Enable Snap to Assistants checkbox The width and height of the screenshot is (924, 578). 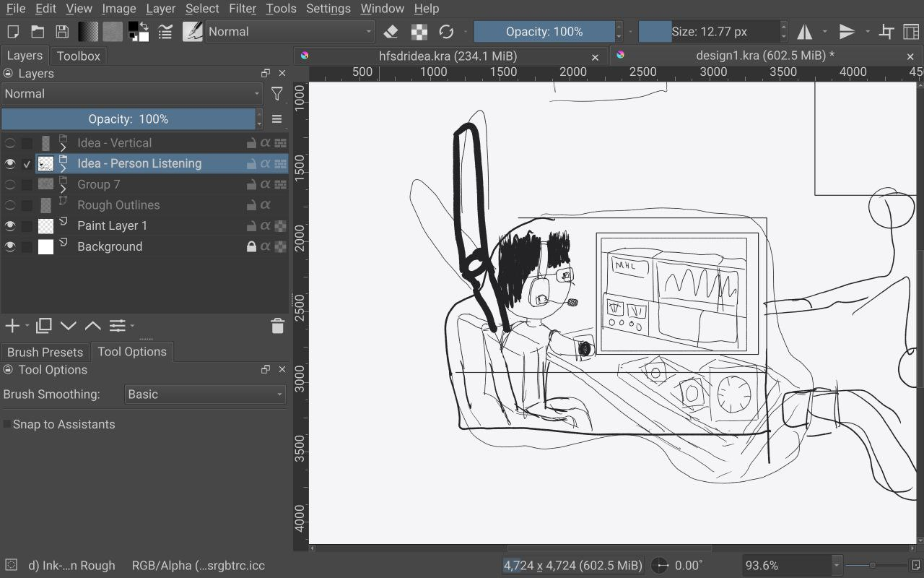pyautogui.click(x=7, y=424)
